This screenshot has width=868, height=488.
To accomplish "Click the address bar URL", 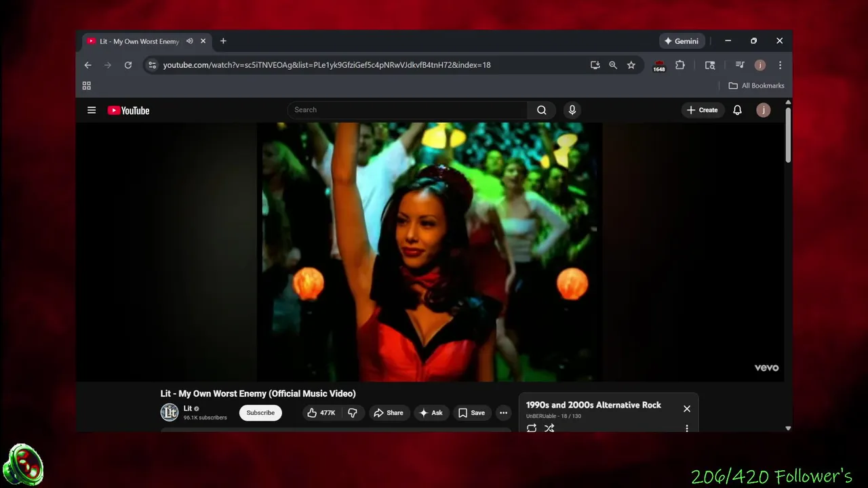I will click(x=326, y=65).
